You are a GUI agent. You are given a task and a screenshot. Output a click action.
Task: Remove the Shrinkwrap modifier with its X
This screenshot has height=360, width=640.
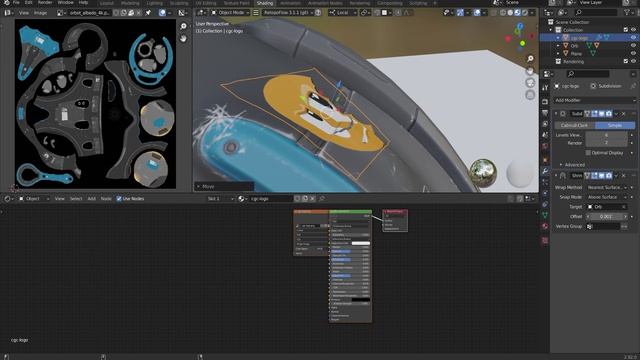[x=624, y=176]
